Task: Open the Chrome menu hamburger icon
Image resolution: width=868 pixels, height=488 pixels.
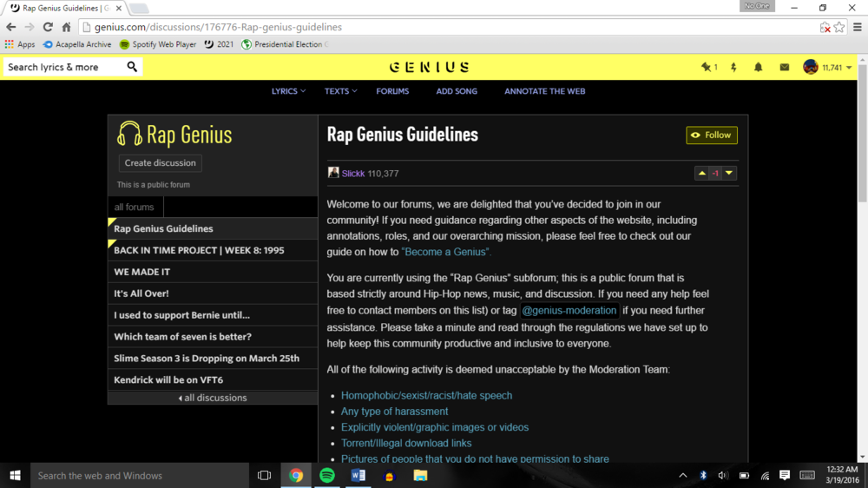Action: [x=858, y=27]
